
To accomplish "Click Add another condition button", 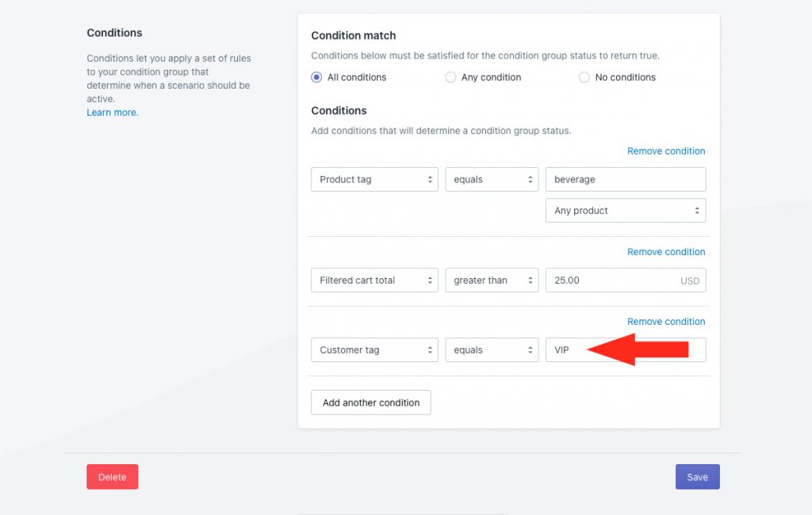I will pos(371,402).
